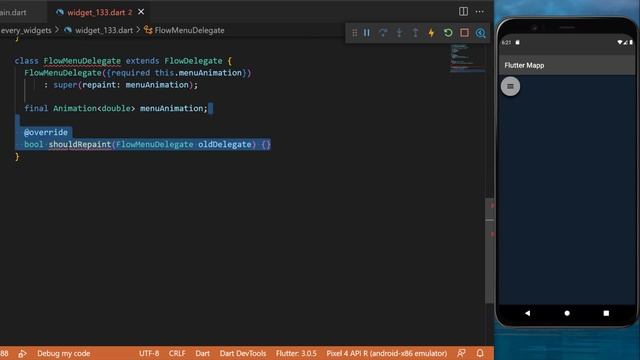Open the widget inspector magnifier icon
The width and height of the screenshot is (640, 360).
pos(480,33)
